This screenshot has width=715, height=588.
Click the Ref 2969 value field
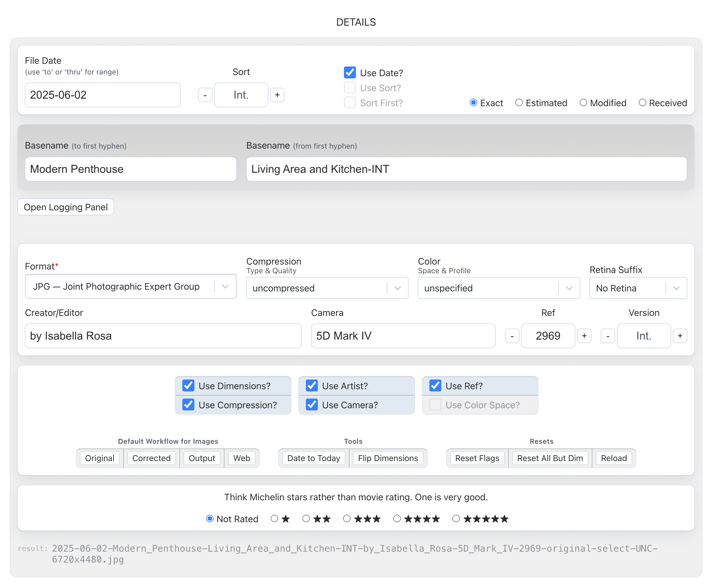tap(548, 336)
